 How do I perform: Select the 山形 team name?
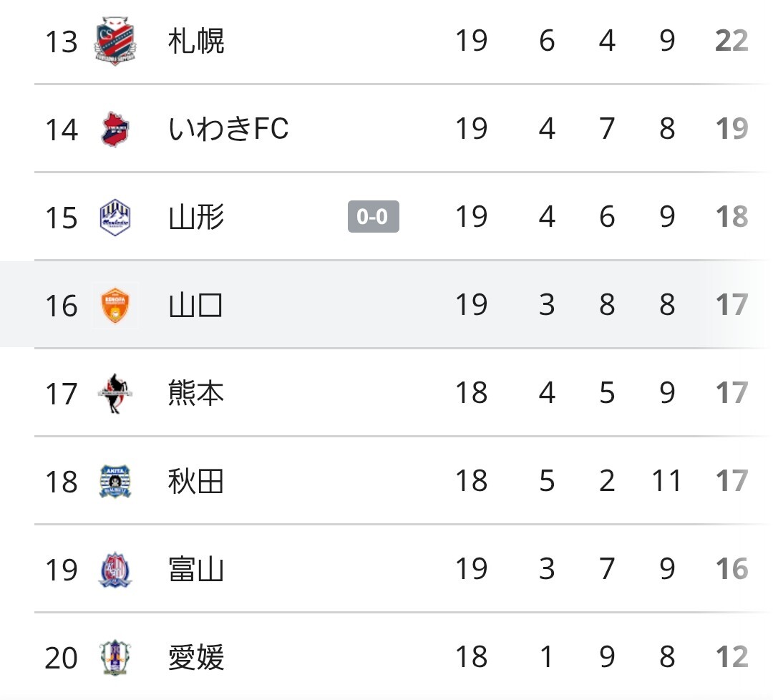tap(196, 217)
